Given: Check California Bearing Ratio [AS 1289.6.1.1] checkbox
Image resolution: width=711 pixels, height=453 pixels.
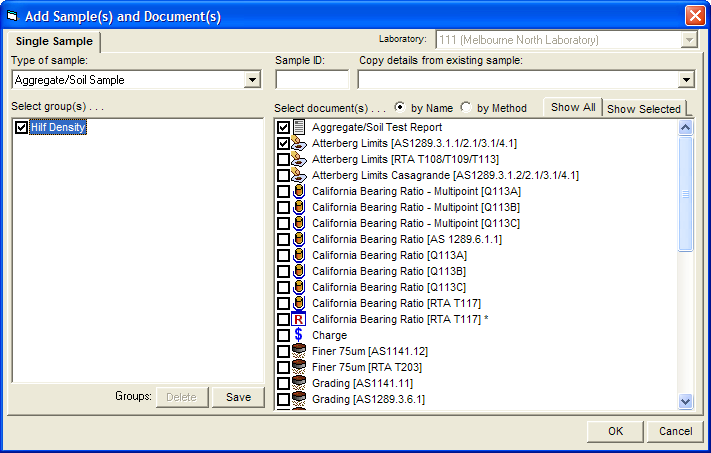Looking at the screenshot, I should 283,239.
